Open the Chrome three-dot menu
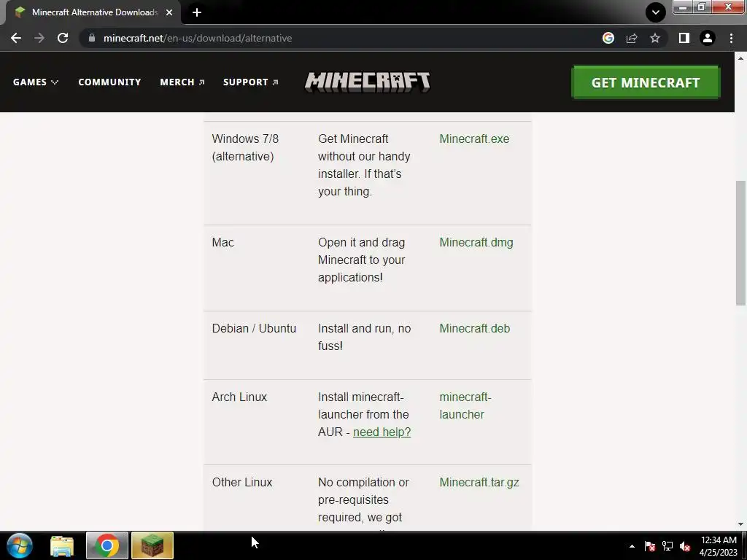The width and height of the screenshot is (747, 560). click(731, 38)
